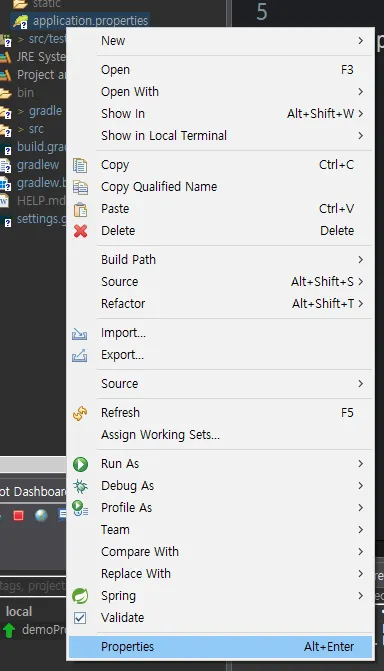
Task: Click the tags, project filter field
Action: [x=33, y=585]
